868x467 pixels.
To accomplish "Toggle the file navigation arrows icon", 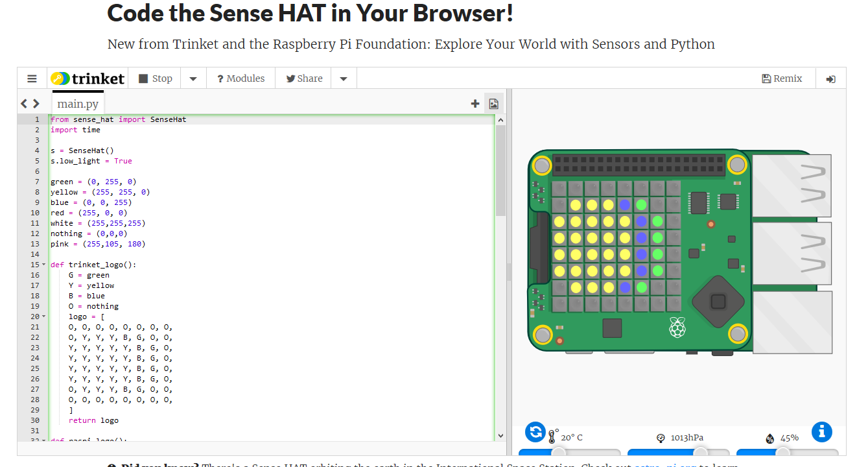I will click(x=30, y=103).
